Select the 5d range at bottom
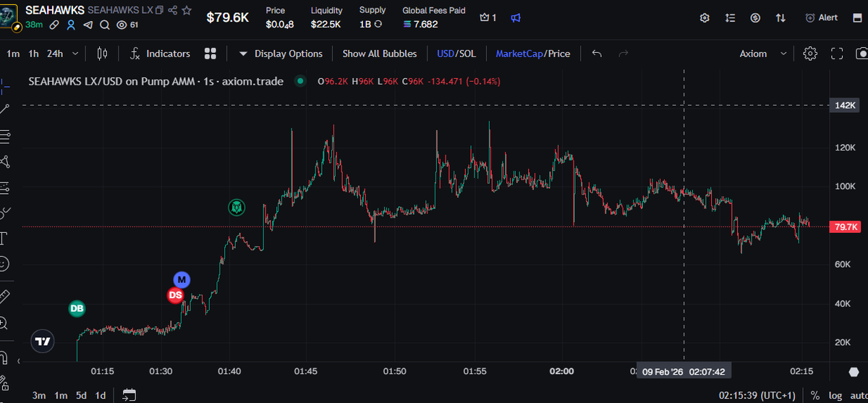Image resolution: width=868 pixels, height=403 pixels. 82,396
